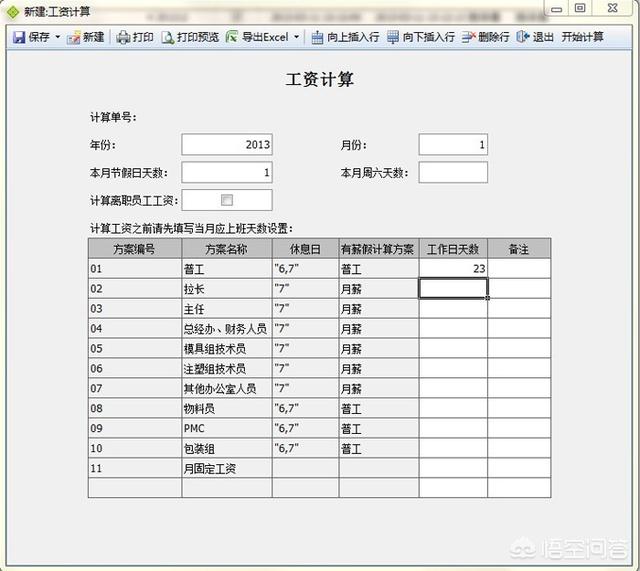
Task: Open Print Preview (打印预览)
Action: [167, 37]
